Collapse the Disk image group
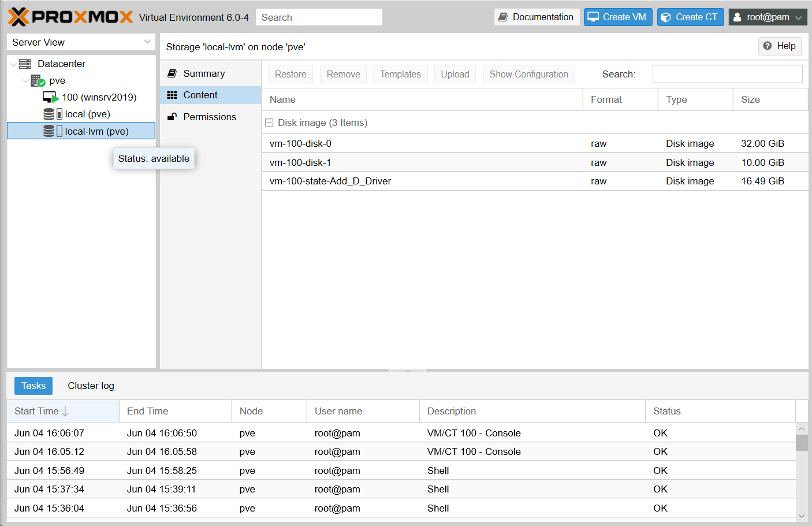Screen dimensions: 812x526 point(269,123)
